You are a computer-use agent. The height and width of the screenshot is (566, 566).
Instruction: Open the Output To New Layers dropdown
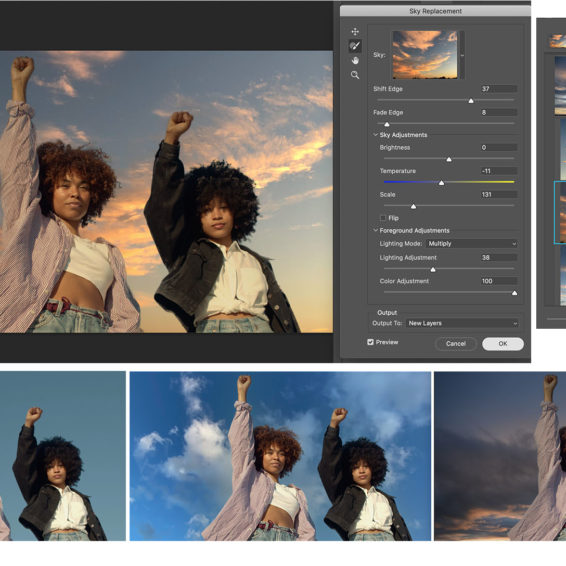tap(462, 323)
